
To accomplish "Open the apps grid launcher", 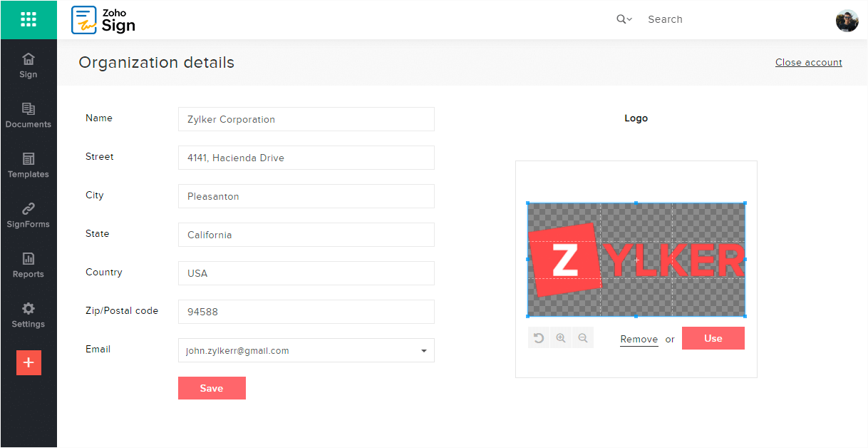I will click(x=29, y=19).
